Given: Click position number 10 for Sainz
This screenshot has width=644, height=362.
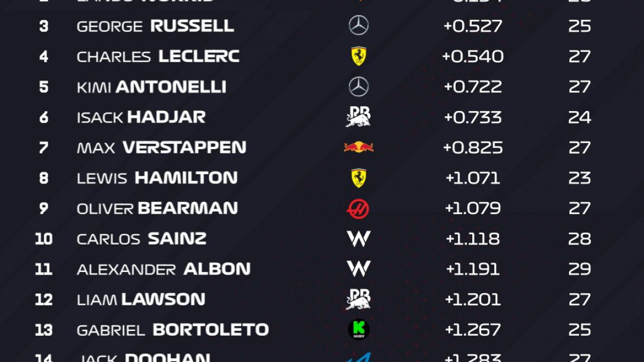Looking at the screenshot, I should pyautogui.click(x=43, y=239).
